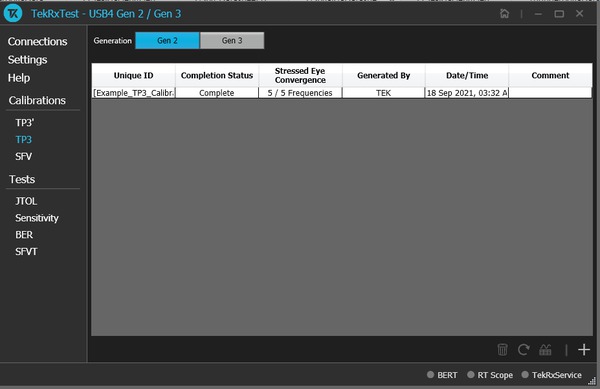Click the window resize grip corner
The width and height of the screenshot is (600, 389).
pyautogui.click(x=592, y=381)
